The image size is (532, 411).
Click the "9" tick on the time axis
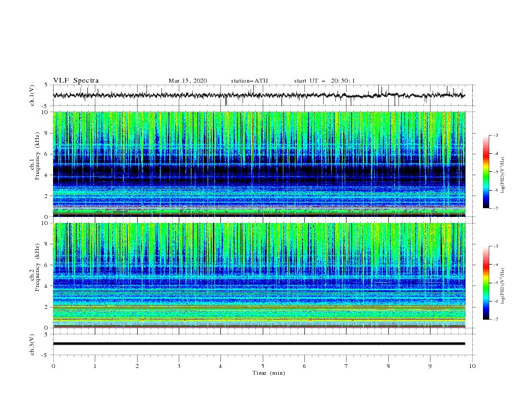[430, 366]
